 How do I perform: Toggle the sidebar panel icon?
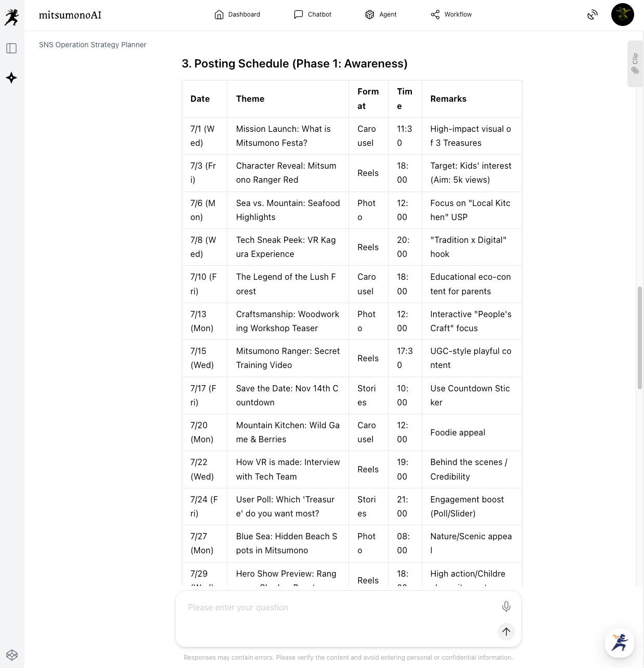click(x=11, y=48)
